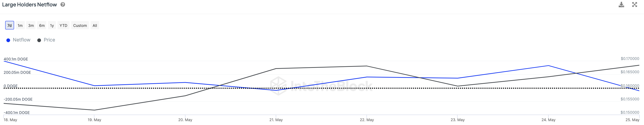The height and width of the screenshot is (125, 644).
Task: Toggle the Price series legend
Action: [x=49, y=40]
